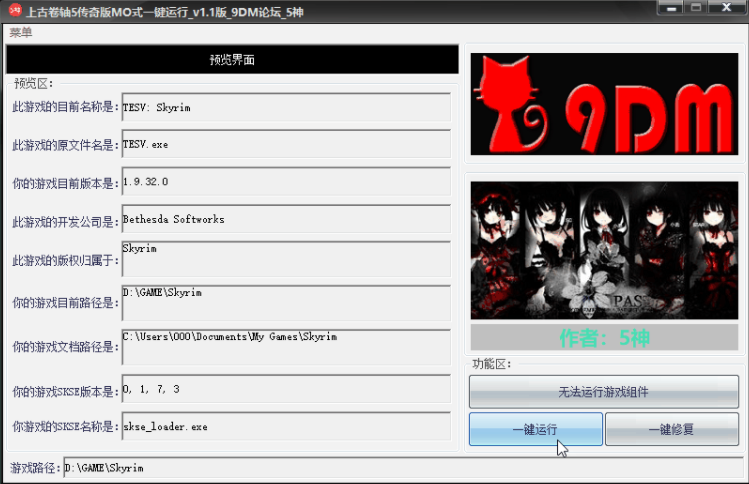
Task: Click the maximize window button
Action: [696, 8]
